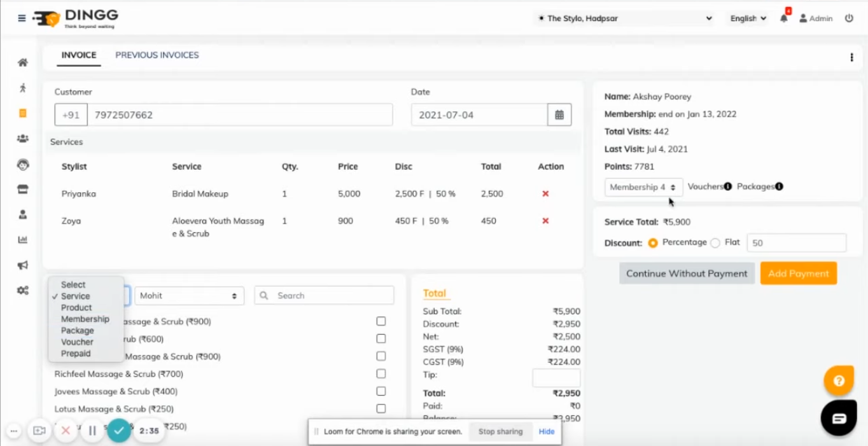The width and height of the screenshot is (868, 446).
Task: Open the Mohit stylist dropdown
Action: point(189,296)
